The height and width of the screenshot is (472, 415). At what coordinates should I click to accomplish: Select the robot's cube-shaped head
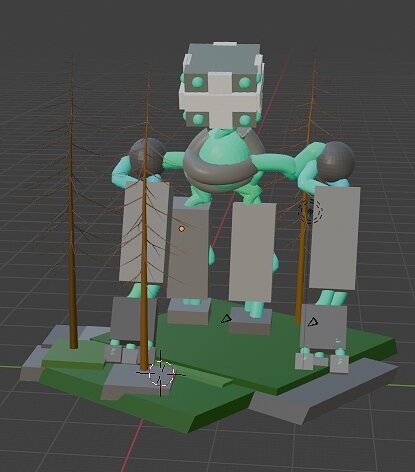(x=222, y=86)
